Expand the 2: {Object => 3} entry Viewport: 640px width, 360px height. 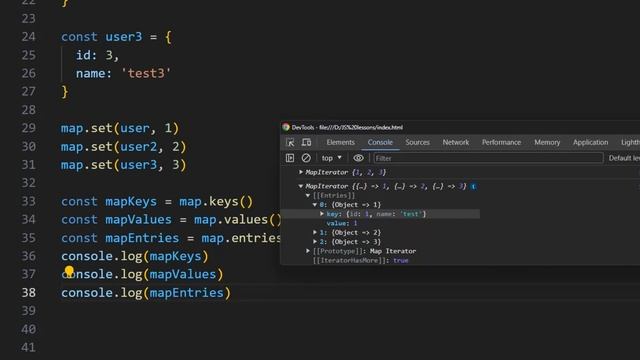pos(315,242)
